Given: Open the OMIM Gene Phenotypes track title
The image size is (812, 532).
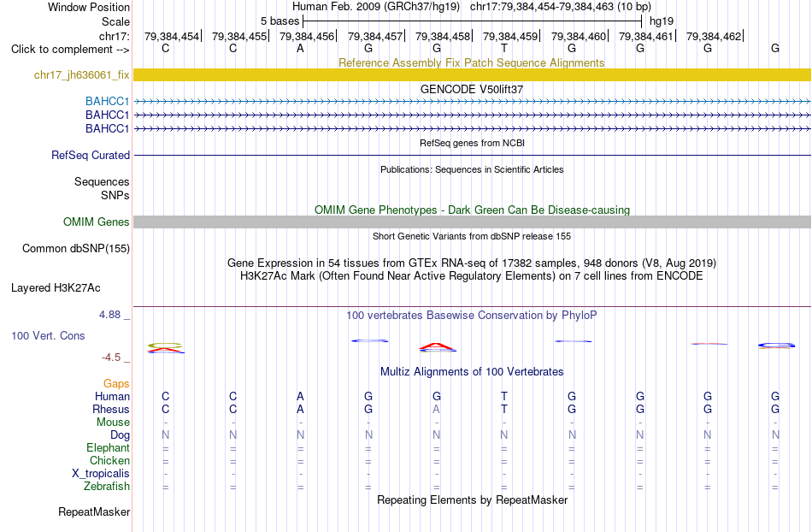Looking at the screenshot, I should tap(472, 210).
